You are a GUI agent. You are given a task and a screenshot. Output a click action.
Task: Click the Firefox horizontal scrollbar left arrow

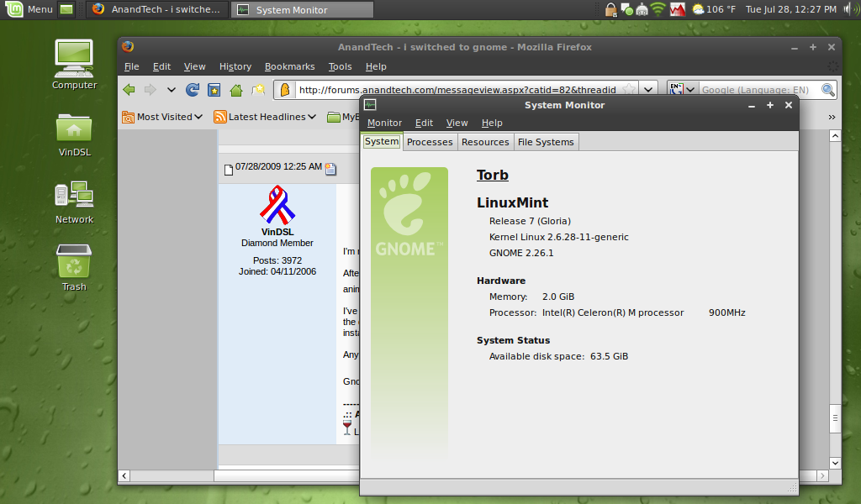[124, 475]
